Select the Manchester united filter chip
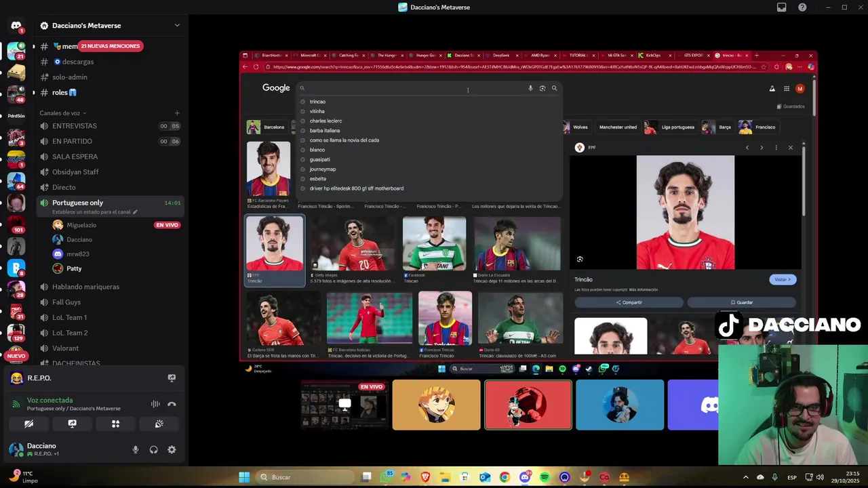 (618, 127)
